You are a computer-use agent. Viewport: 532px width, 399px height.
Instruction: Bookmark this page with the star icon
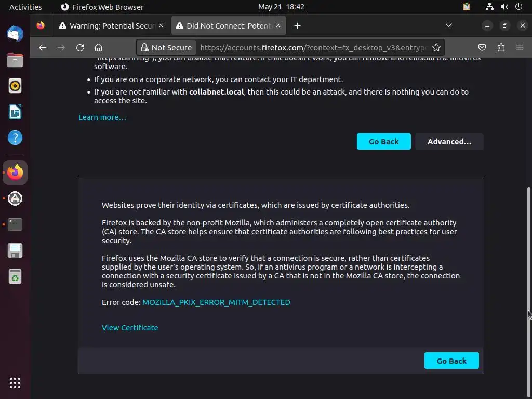point(436,47)
